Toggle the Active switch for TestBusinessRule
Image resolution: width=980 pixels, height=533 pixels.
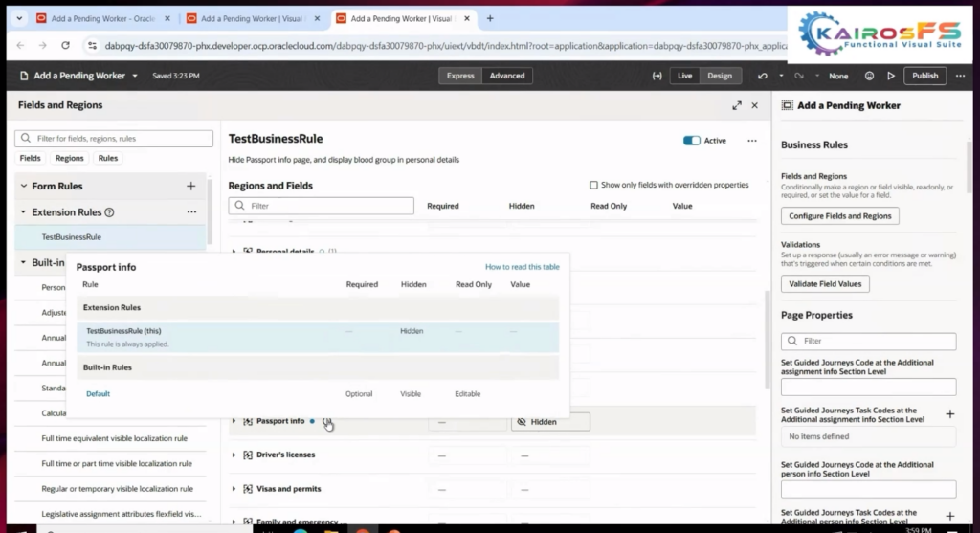pos(691,141)
